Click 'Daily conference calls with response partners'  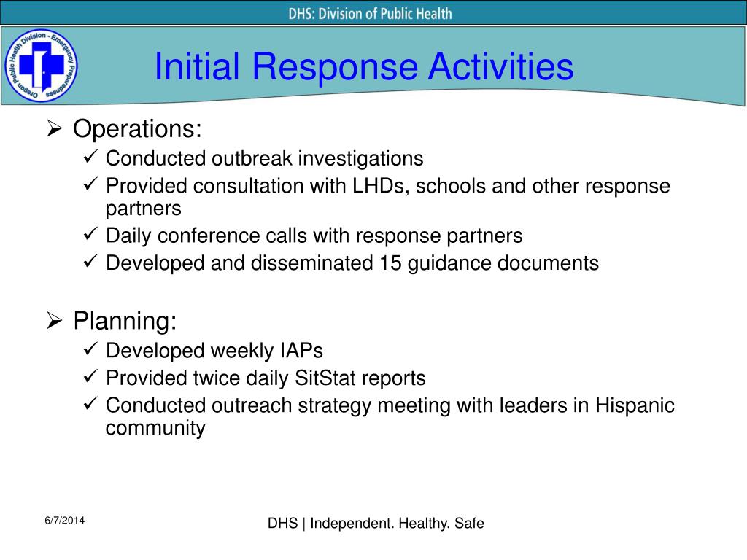click(x=314, y=236)
